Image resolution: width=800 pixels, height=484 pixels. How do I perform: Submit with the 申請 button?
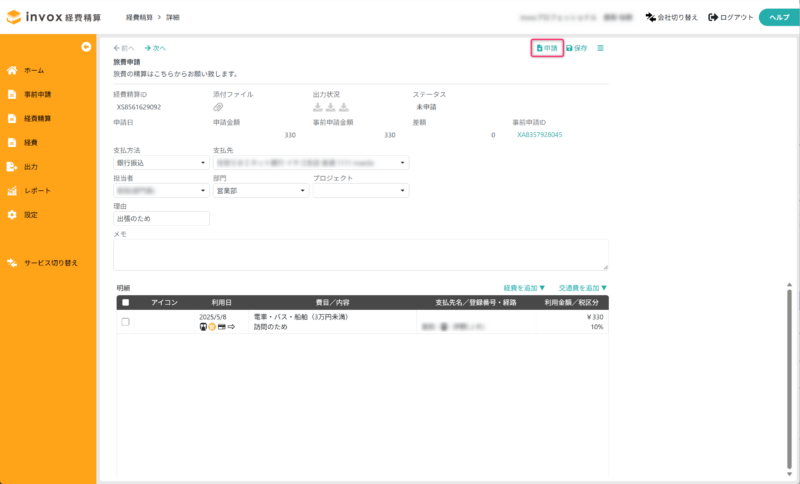547,48
